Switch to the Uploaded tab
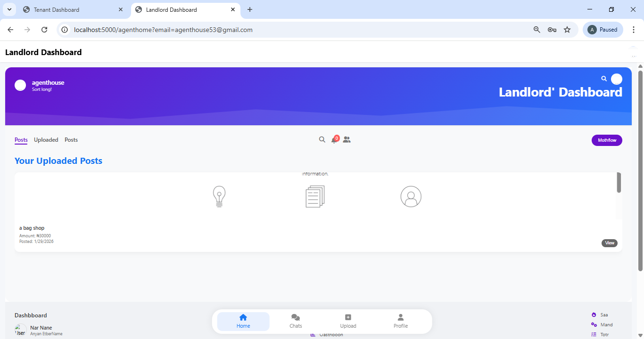 pyautogui.click(x=46, y=139)
